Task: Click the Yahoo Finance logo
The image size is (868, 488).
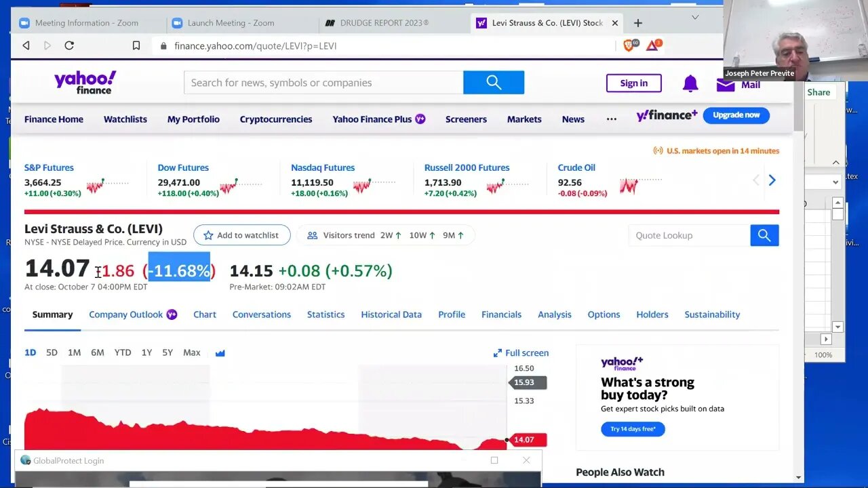Action: click(x=85, y=82)
